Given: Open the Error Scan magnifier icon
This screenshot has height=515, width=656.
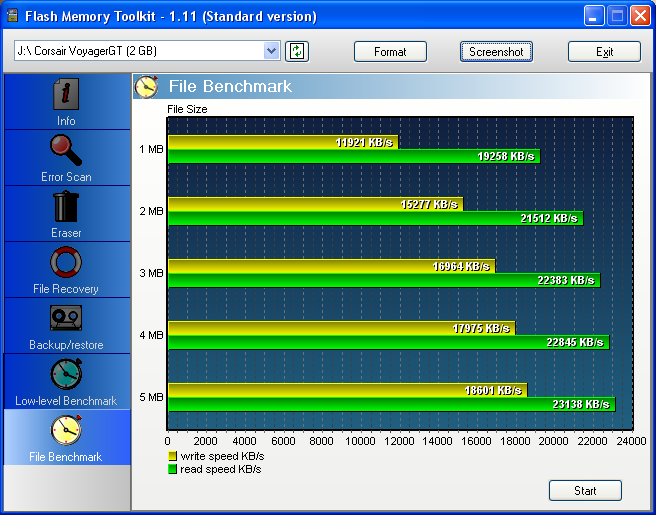Looking at the screenshot, I should [x=66, y=150].
